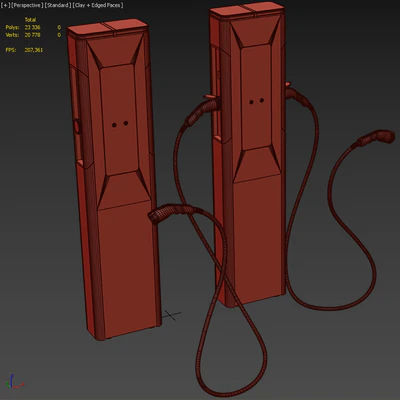
Task: Click the Total statistics column header
Action: click(30, 20)
